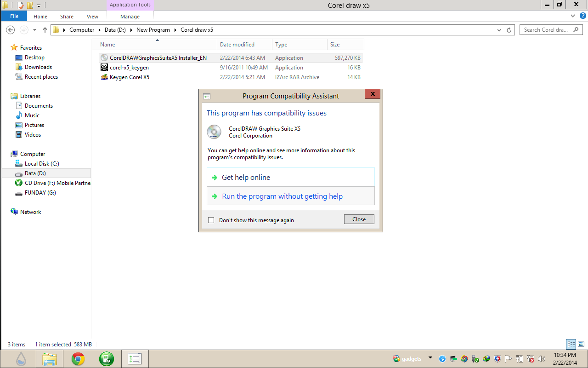
Task: Open the Documents library
Action: (x=39, y=106)
